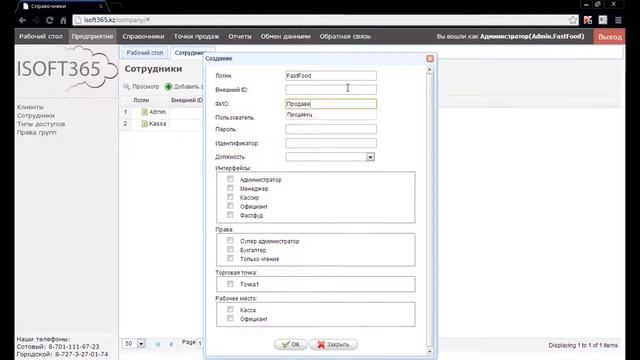Viewport: 640px width, 360px height.
Task: Go to previous page pagination icon
Action: click(171, 344)
